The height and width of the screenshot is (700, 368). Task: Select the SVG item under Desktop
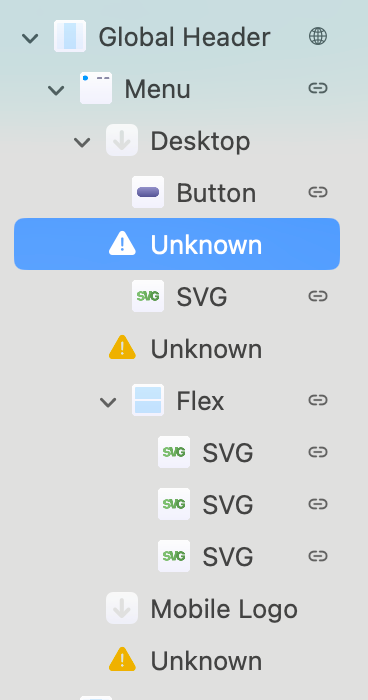coord(177,296)
